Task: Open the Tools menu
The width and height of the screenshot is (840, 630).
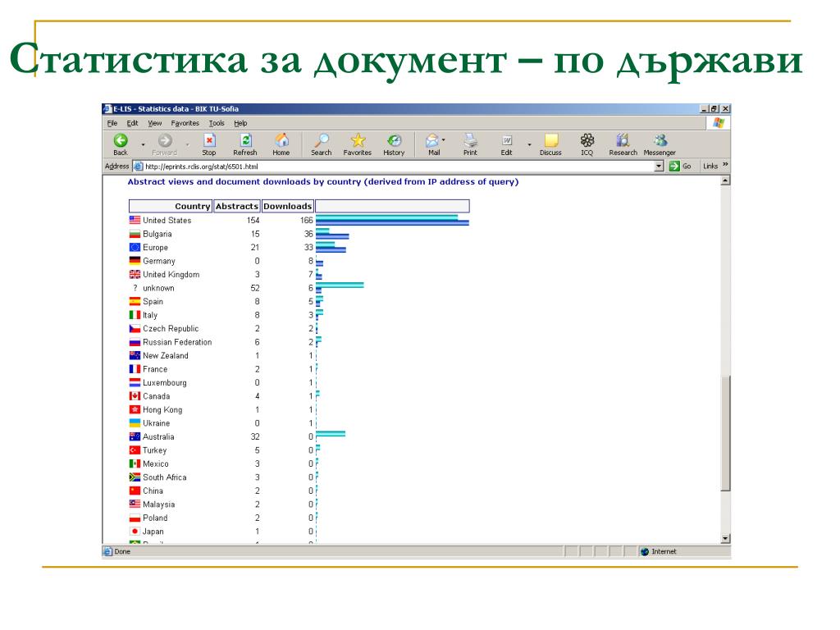Action: coord(217,123)
